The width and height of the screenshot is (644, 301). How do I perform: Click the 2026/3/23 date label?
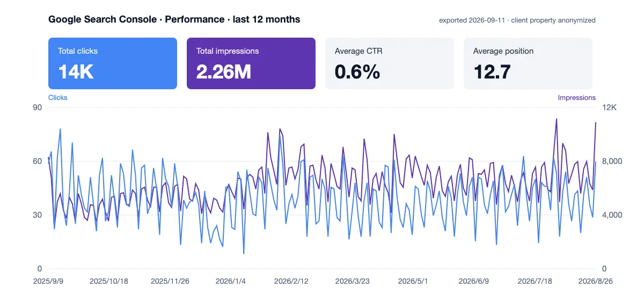pyautogui.click(x=353, y=281)
